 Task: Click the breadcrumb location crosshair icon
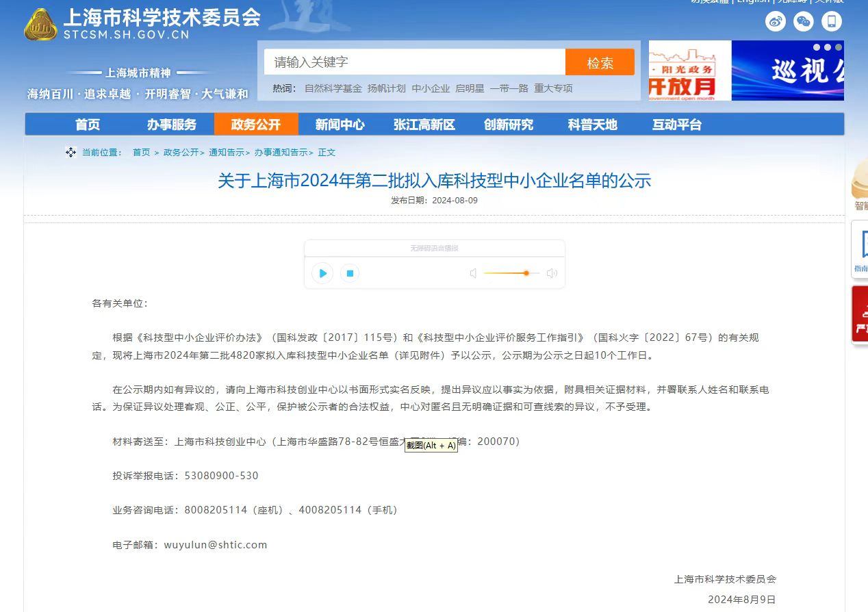click(71, 152)
